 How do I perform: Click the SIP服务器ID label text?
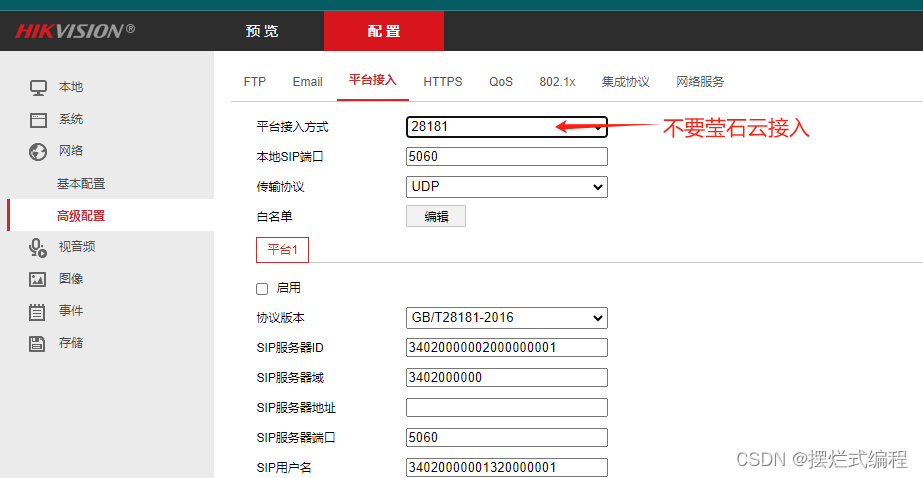(x=290, y=348)
